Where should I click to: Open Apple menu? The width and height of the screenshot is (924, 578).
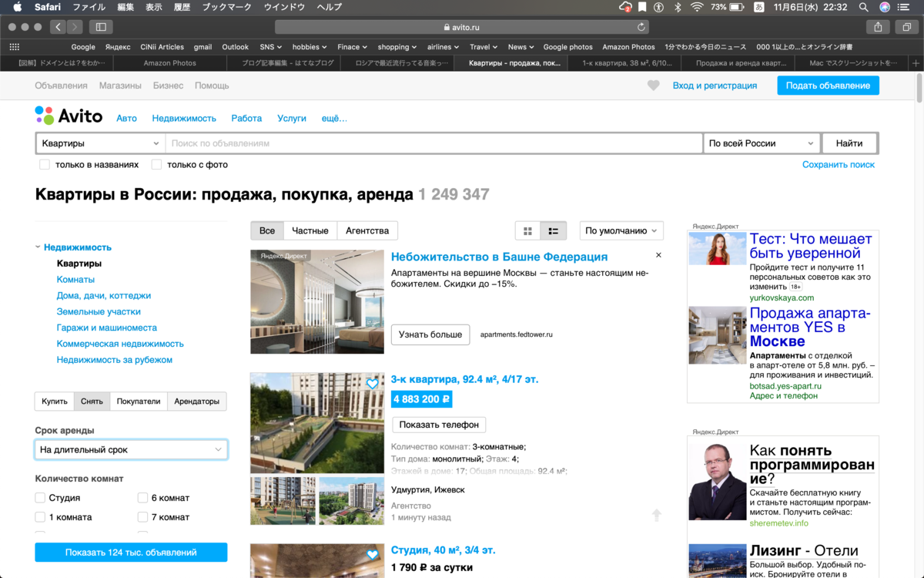click(17, 7)
